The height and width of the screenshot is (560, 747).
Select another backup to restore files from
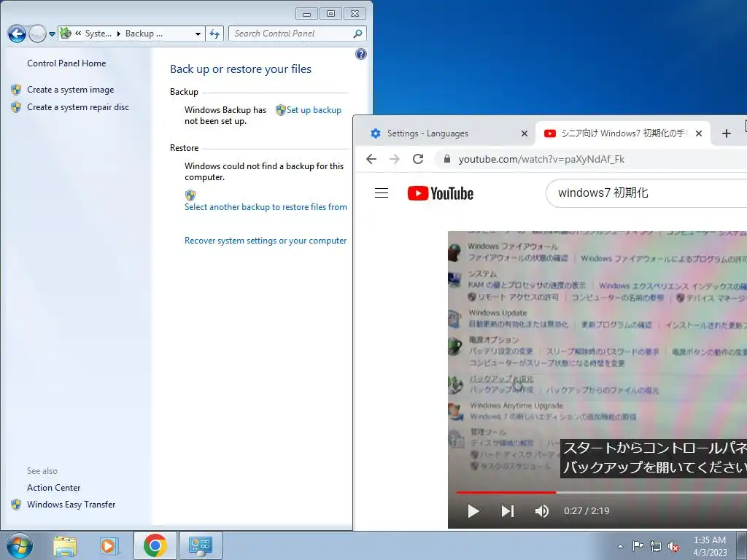click(266, 207)
